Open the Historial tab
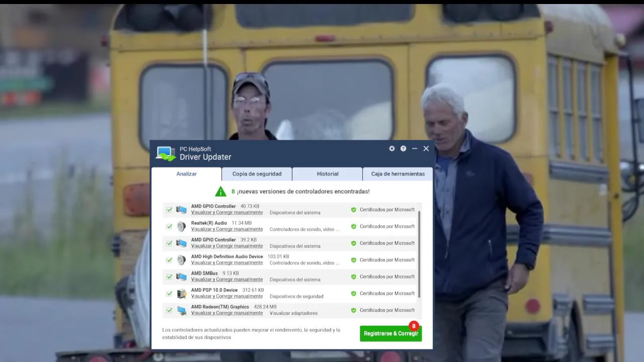 (328, 174)
